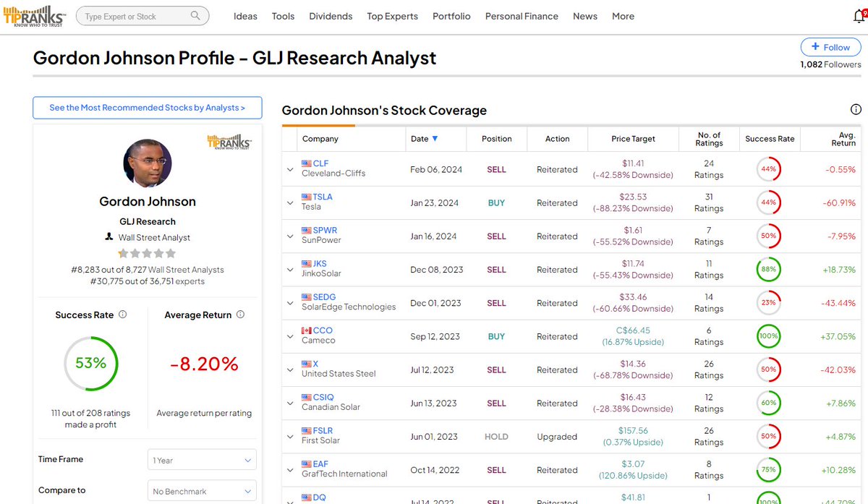Sort table by Date column arrow
The image size is (868, 504).
pos(435,139)
